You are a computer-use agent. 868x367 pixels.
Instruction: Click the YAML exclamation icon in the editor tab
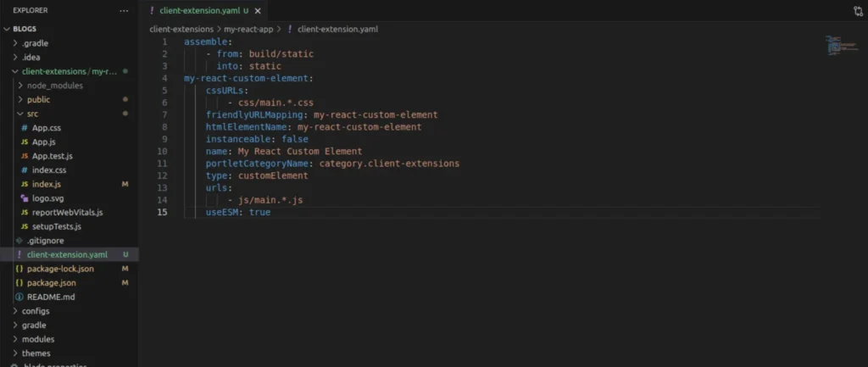[152, 10]
